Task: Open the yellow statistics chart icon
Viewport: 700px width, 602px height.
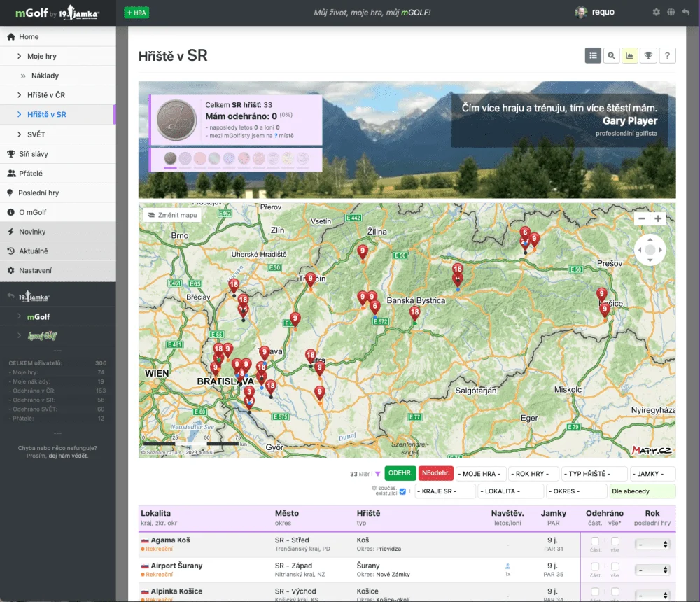Action: [x=629, y=56]
